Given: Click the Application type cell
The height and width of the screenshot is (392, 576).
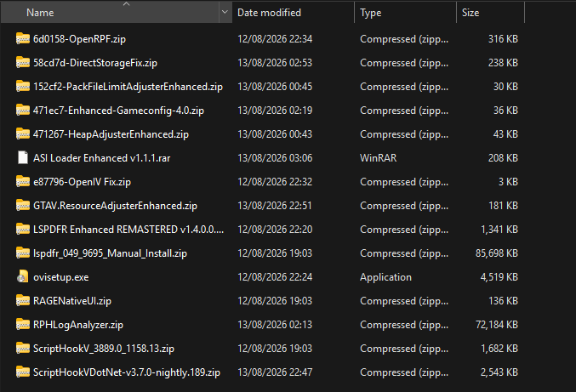Looking at the screenshot, I should [385, 277].
